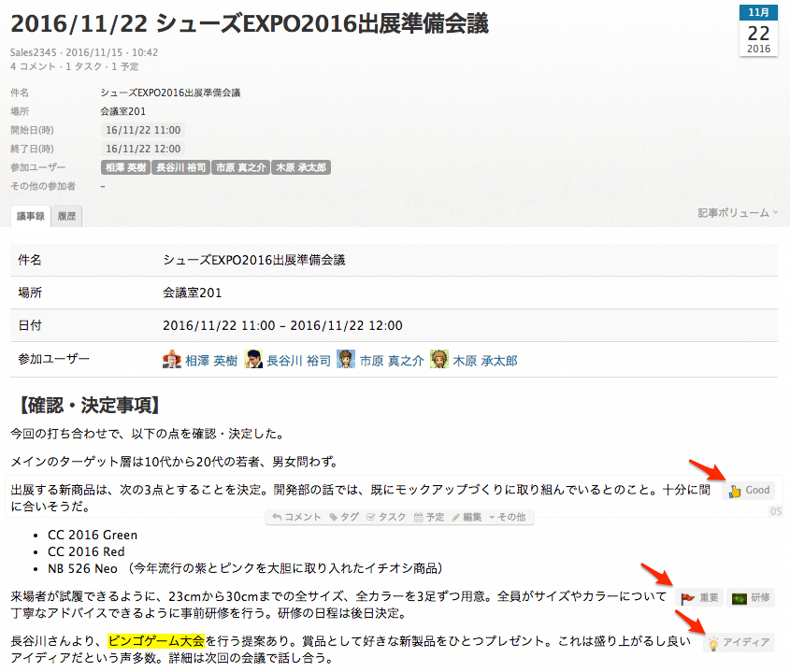This screenshot has width=790, height=672.
Task: Open 長谷川 裕司 profile link
Action: point(298,361)
